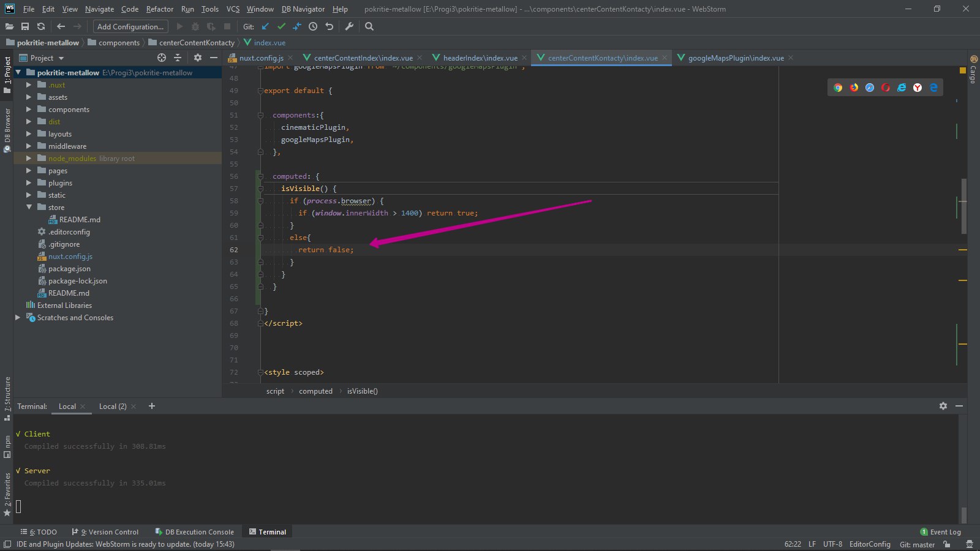
Task: Click Git: master branch widget
Action: (x=917, y=544)
